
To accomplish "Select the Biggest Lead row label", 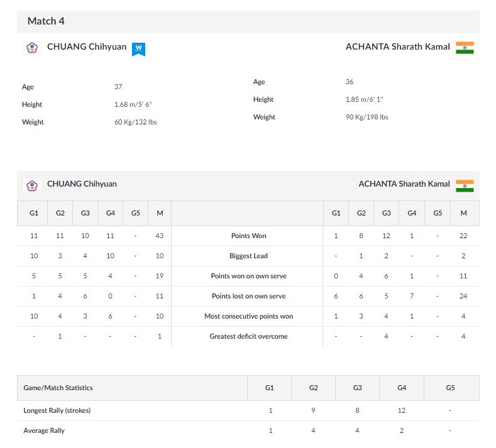I will tap(248, 256).
